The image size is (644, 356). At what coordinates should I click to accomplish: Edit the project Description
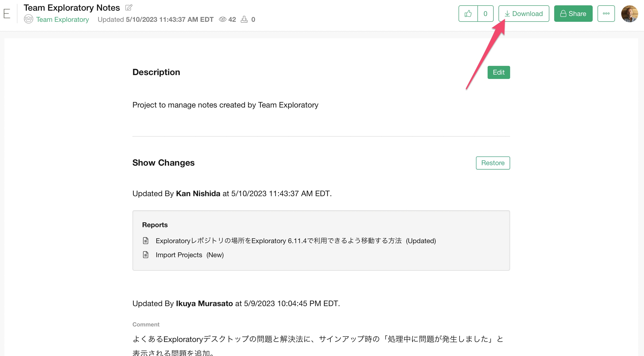498,72
